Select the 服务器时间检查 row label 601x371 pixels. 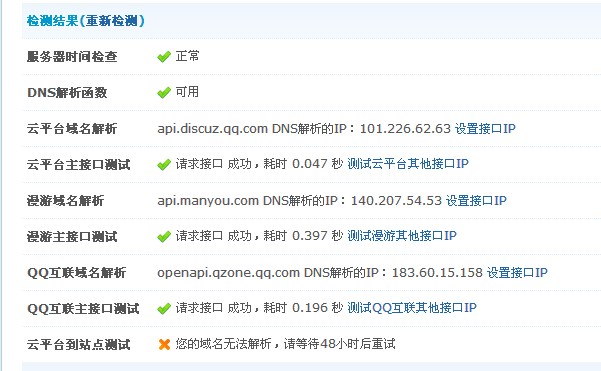pyautogui.click(x=72, y=57)
